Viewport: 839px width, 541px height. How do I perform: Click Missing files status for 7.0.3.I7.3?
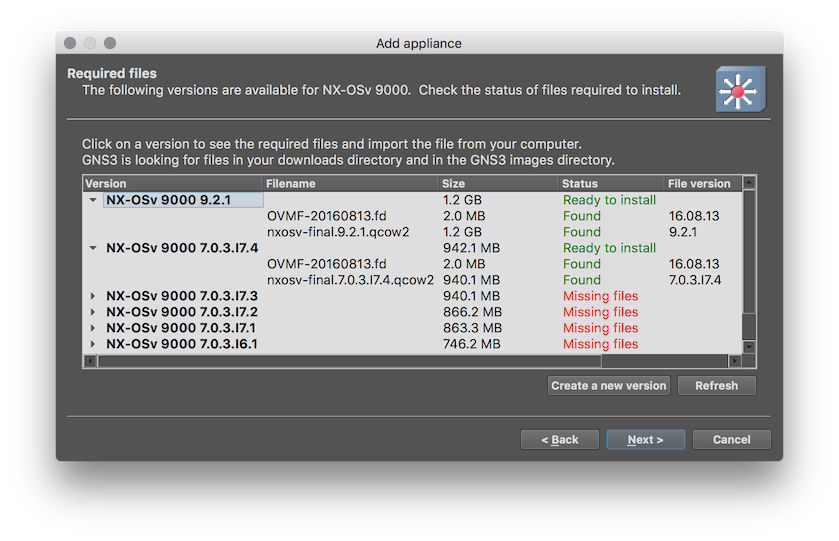(600, 296)
